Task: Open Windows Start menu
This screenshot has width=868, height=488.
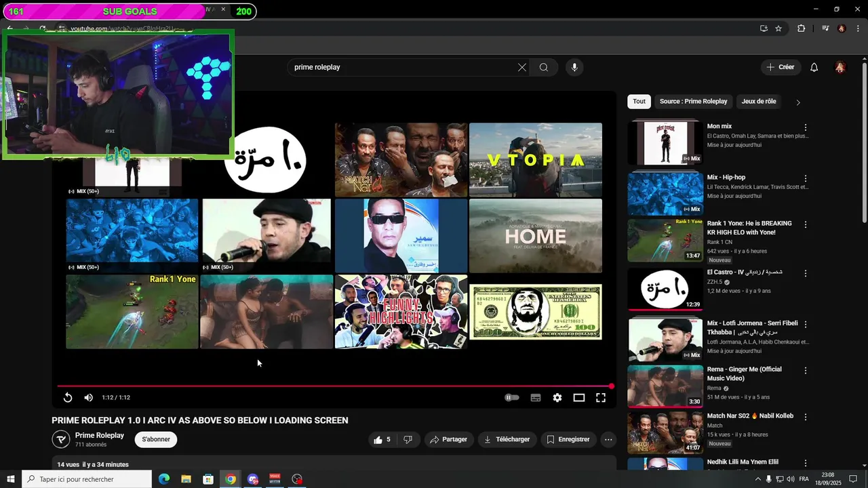Action: (11, 479)
